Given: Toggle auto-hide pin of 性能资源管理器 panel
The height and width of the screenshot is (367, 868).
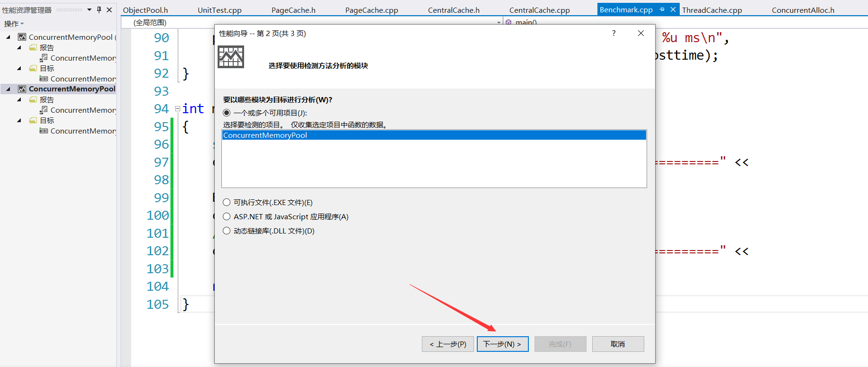Looking at the screenshot, I should [x=99, y=9].
